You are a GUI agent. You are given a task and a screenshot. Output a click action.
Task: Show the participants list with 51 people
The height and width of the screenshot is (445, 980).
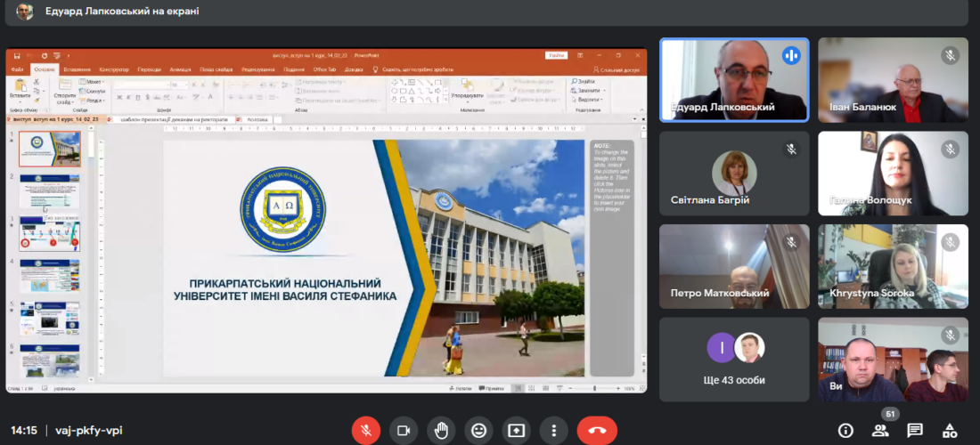(880, 431)
